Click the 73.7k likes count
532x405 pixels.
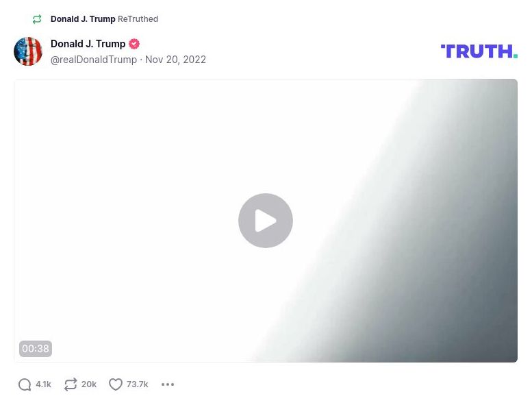click(x=137, y=384)
